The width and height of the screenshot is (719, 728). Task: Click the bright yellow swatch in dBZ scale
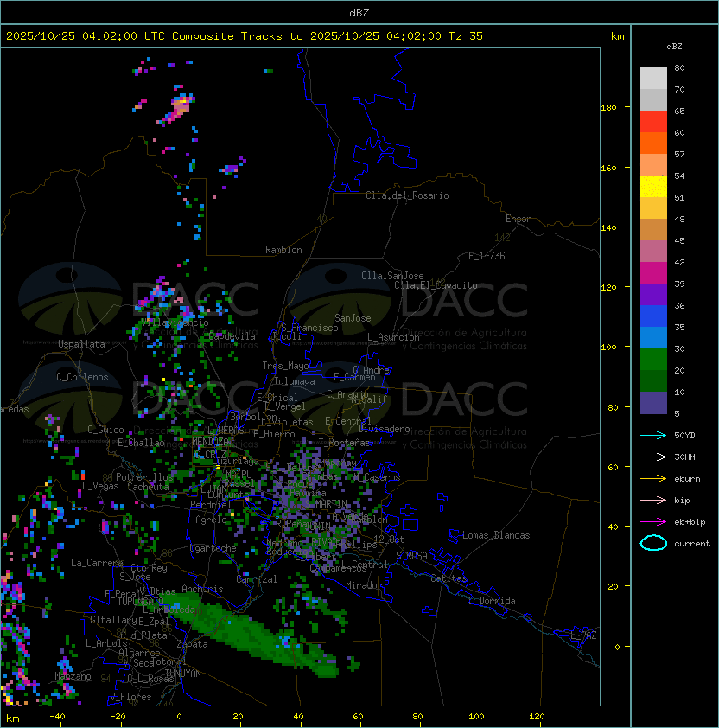653,186
